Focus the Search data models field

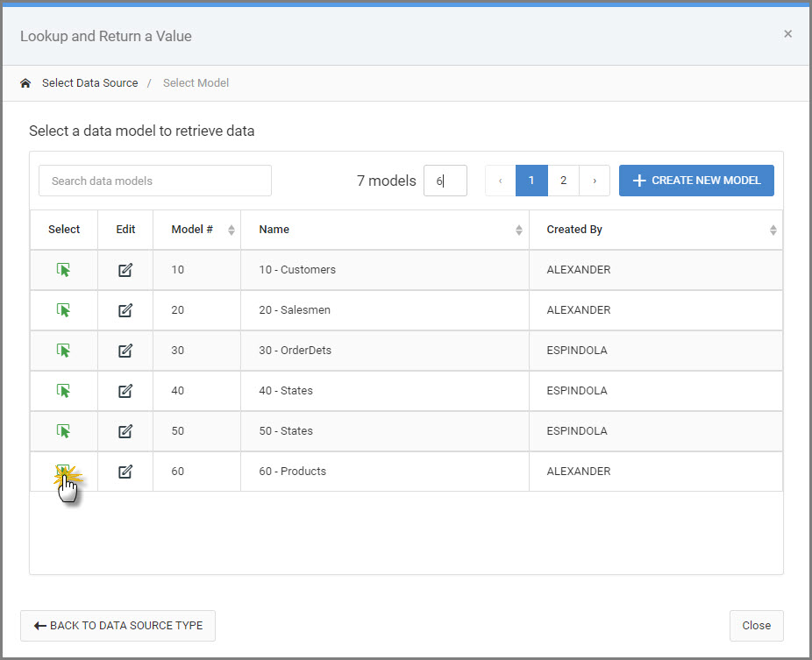[155, 181]
